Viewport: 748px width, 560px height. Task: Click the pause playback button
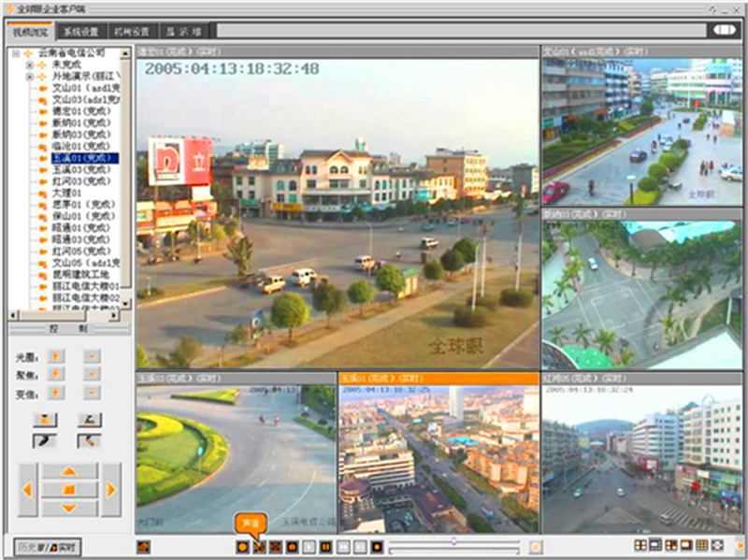326,546
